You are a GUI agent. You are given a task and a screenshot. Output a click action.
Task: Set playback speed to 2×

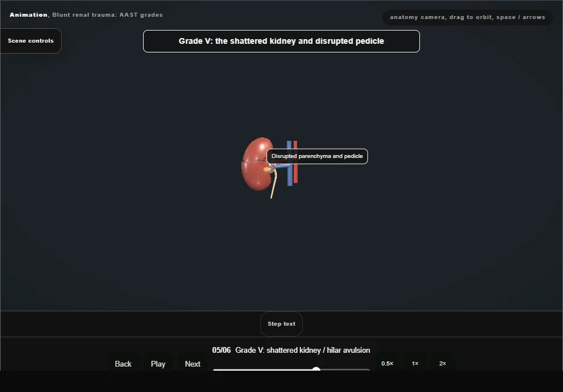(x=442, y=363)
